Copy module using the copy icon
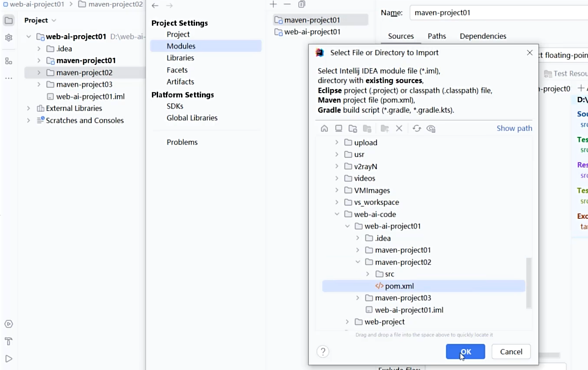 (x=302, y=4)
